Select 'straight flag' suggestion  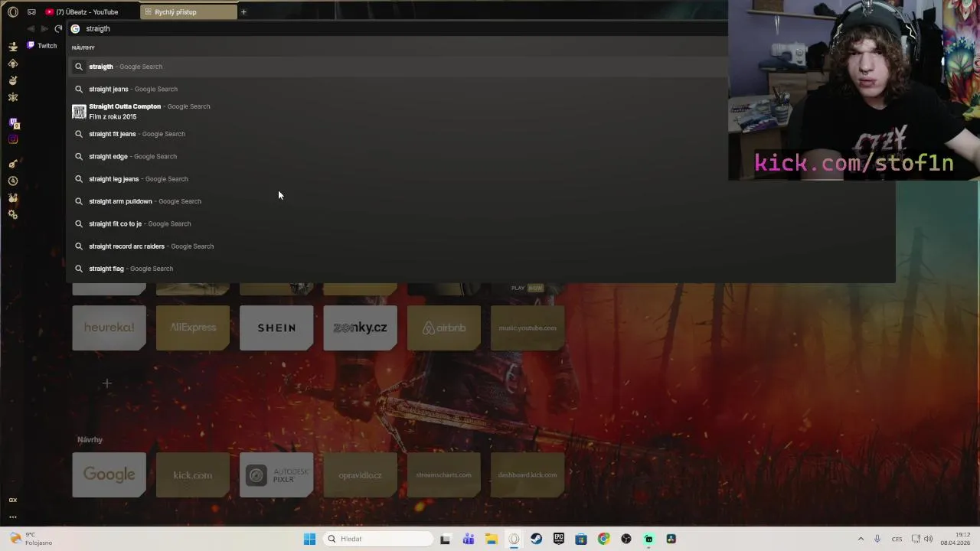[x=481, y=269]
